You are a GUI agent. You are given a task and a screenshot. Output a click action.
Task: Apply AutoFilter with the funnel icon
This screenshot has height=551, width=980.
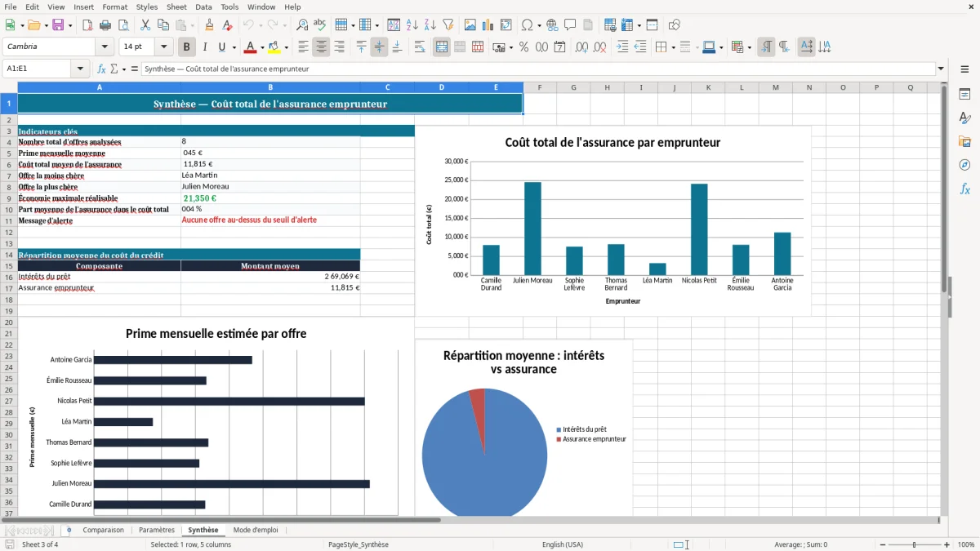[448, 25]
